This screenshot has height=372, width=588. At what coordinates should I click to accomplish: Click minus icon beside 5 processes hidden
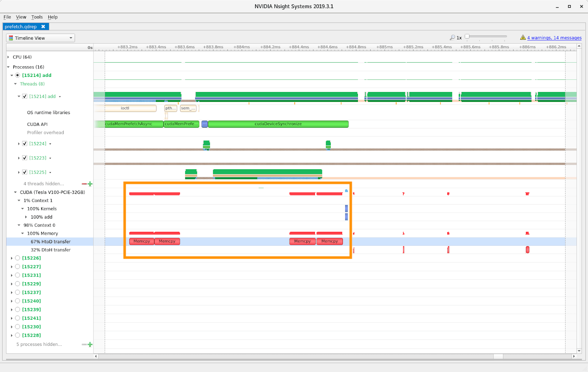pyautogui.click(x=84, y=345)
